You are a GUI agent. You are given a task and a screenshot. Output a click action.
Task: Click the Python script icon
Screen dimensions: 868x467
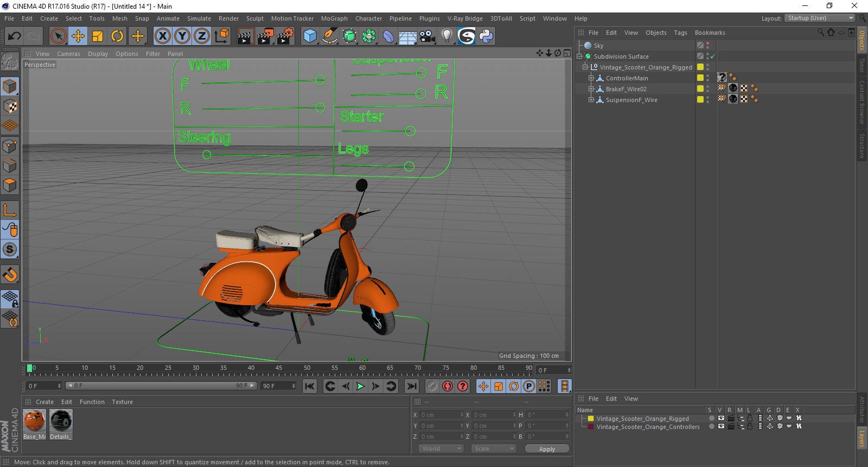click(487, 36)
